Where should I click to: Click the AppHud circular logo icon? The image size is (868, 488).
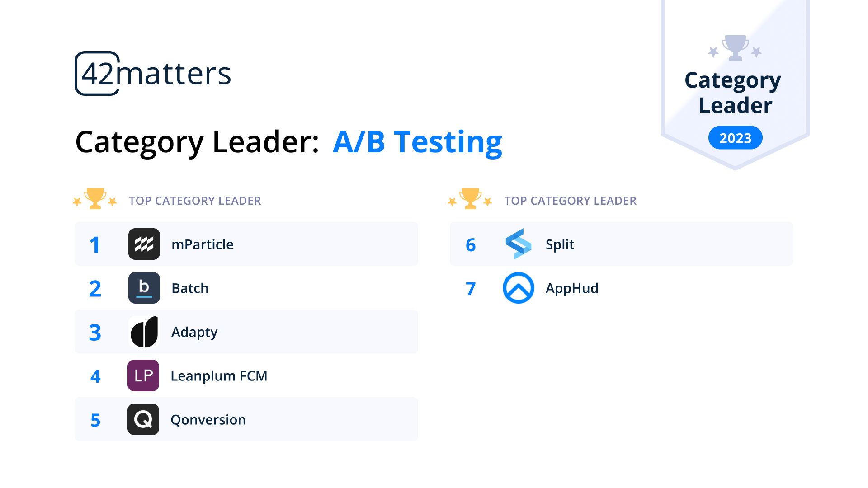pos(519,288)
